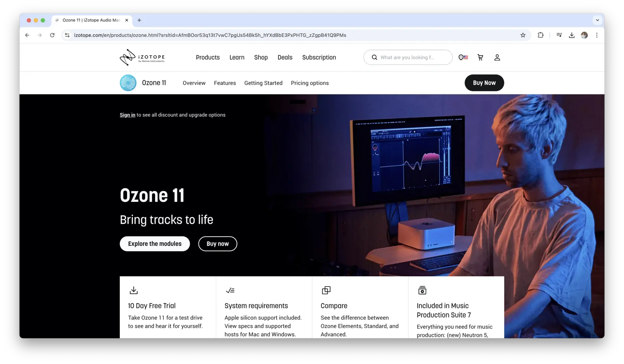624x364 pixels.
Task: Open the Chrome three-dot menu
Action: (x=597, y=35)
